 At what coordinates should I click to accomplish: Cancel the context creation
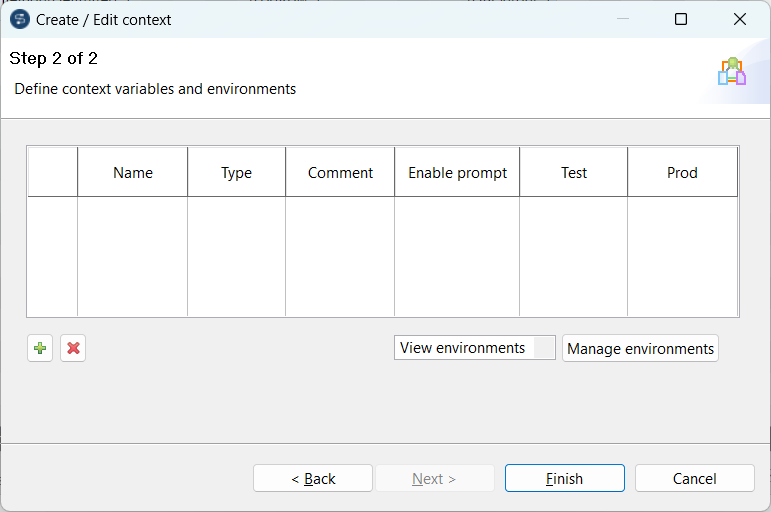pyautogui.click(x=694, y=478)
